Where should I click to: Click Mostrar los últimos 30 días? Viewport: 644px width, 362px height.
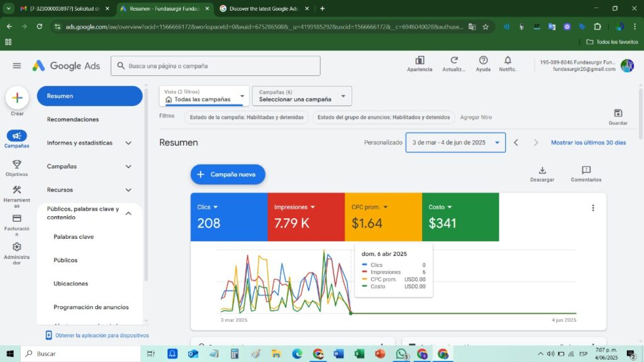pyautogui.click(x=588, y=143)
